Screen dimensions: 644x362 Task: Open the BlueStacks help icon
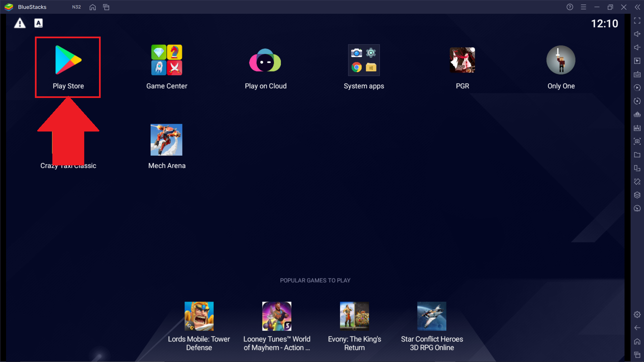570,7
